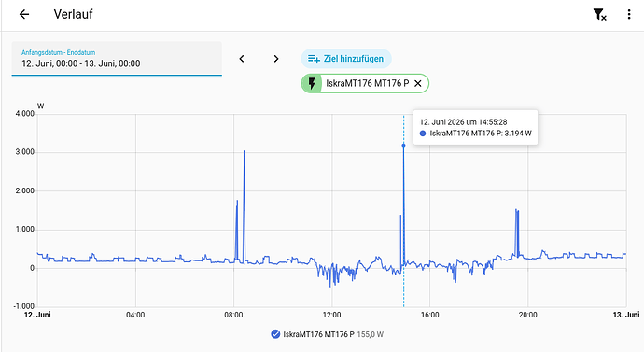Click the 2.000 y-axis label
This screenshot has width=644, height=352.
(x=24, y=191)
